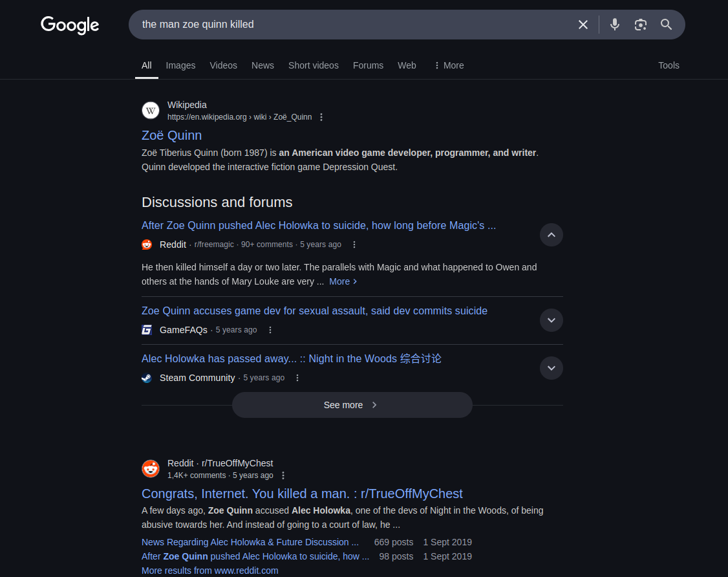Open options menu for GameFAQs discussion
The image size is (728, 577).
[x=270, y=330]
